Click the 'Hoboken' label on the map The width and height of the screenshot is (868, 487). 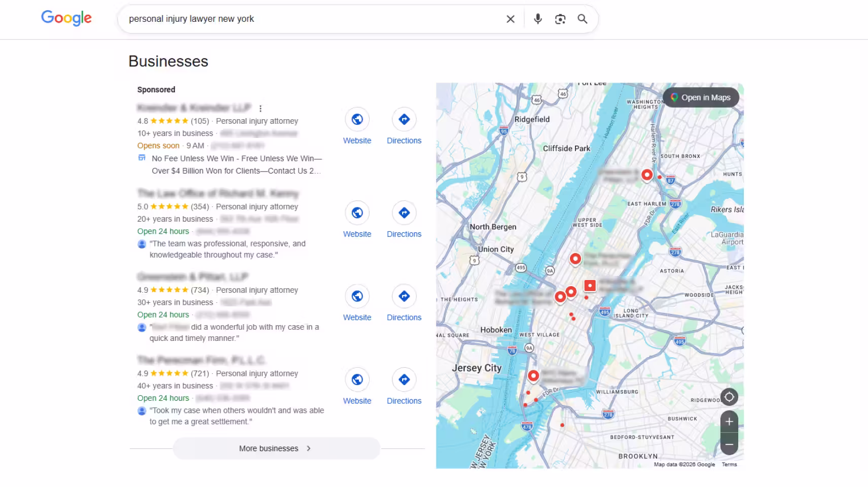496,330
